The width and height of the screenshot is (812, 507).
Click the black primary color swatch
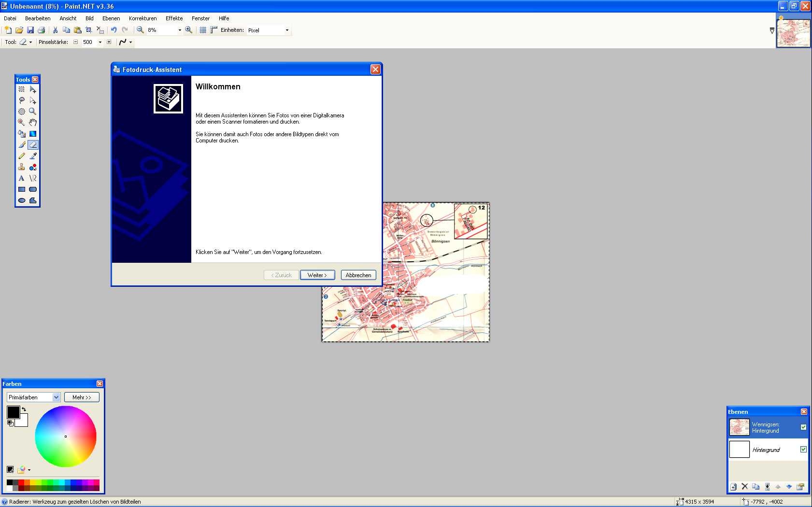point(13,412)
